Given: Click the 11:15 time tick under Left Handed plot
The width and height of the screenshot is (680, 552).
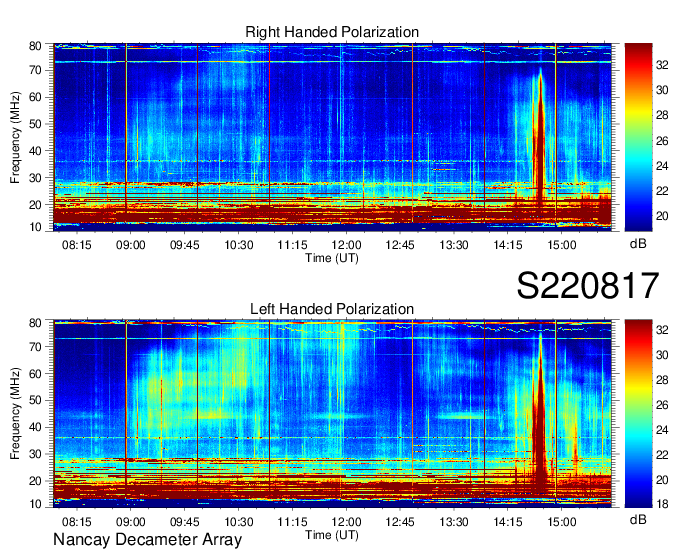Looking at the screenshot, I should click(292, 521).
